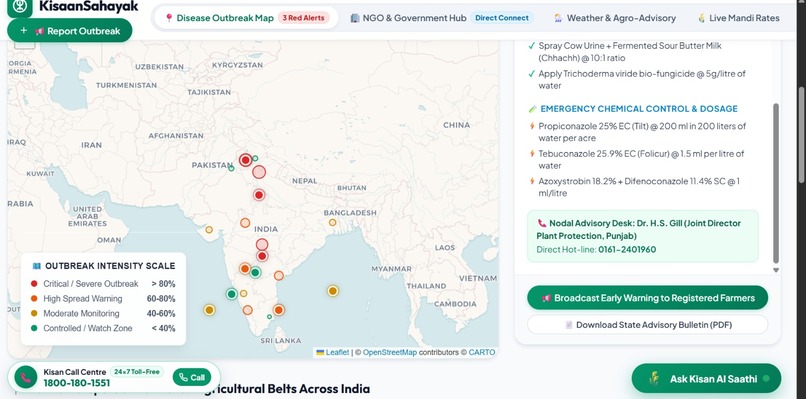Open the Disease Outbreak Map tab
806x399 pixels.
[246, 18]
